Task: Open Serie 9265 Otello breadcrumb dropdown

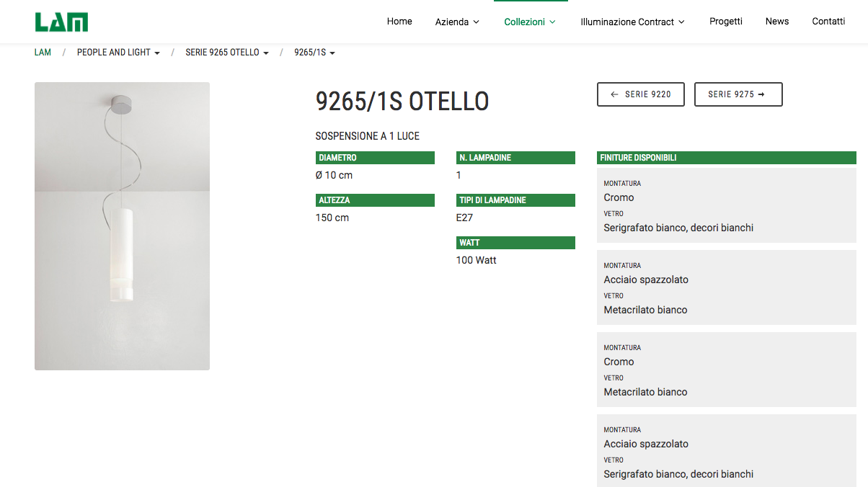Action: tap(226, 53)
